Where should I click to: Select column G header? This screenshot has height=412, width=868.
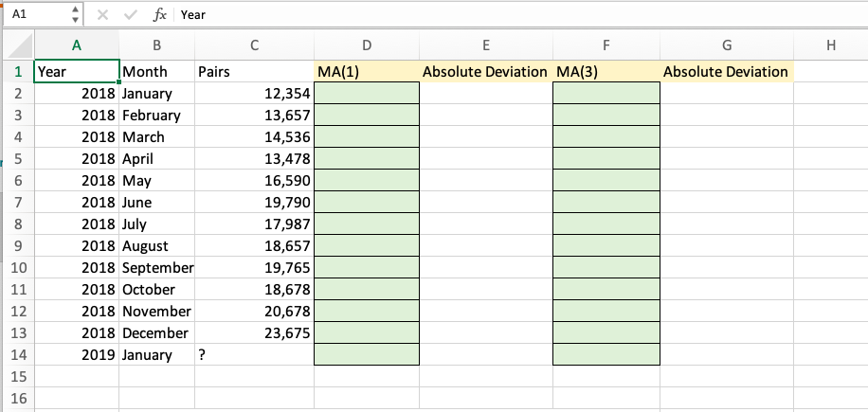(x=726, y=45)
